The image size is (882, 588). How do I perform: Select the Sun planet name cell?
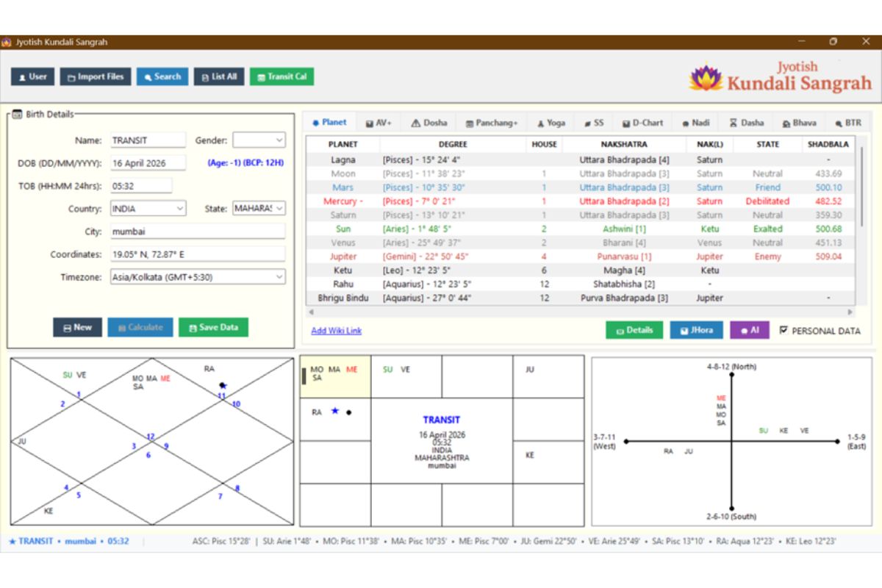(343, 229)
